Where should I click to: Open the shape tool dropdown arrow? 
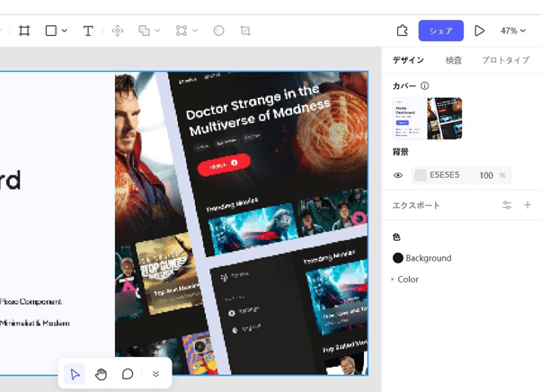point(65,31)
